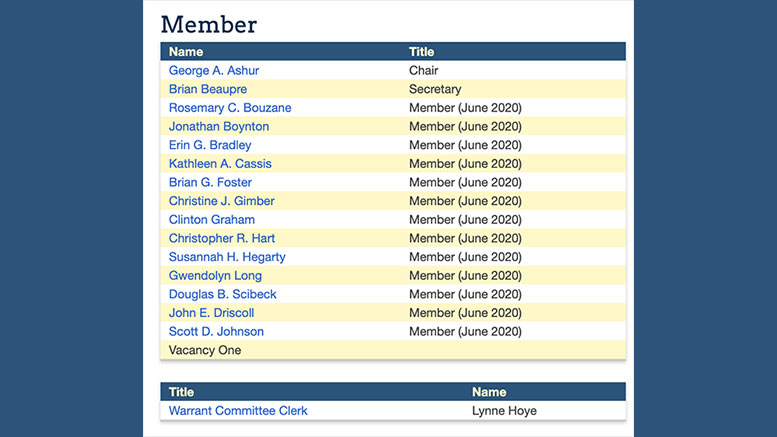The image size is (777, 437).
Task: Click Susannah H. Hegarty's 'Member (June 2020)' cell
Action: (x=465, y=257)
